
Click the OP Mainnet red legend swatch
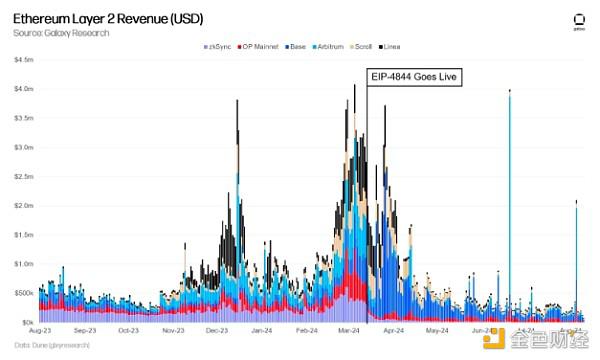click(240, 47)
